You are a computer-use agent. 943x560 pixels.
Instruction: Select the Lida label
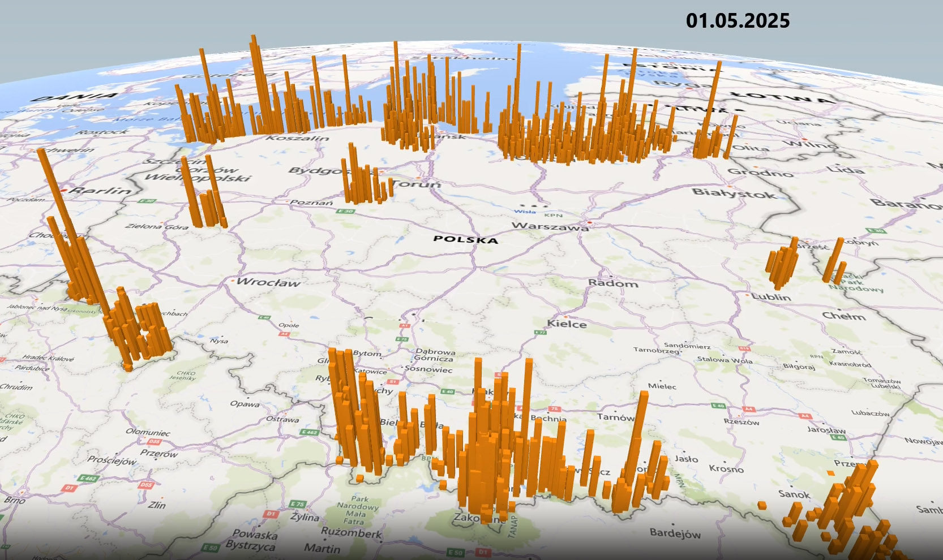click(x=846, y=169)
